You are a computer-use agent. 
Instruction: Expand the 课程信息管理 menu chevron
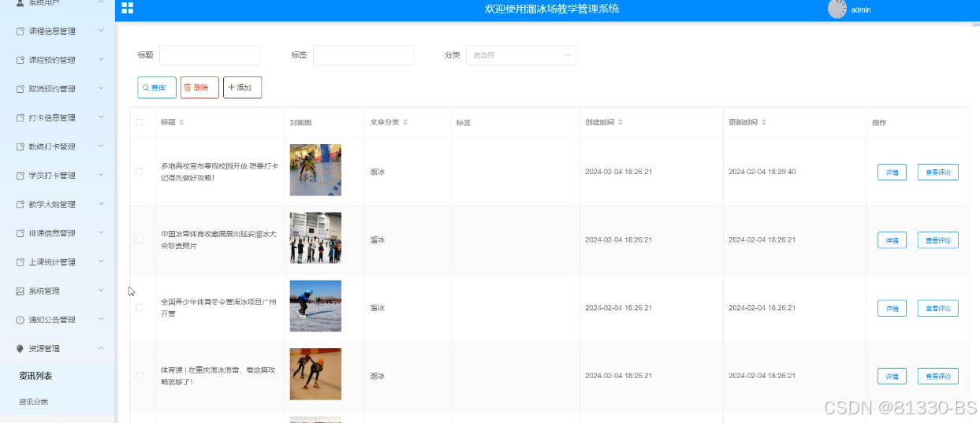point(101,31)
